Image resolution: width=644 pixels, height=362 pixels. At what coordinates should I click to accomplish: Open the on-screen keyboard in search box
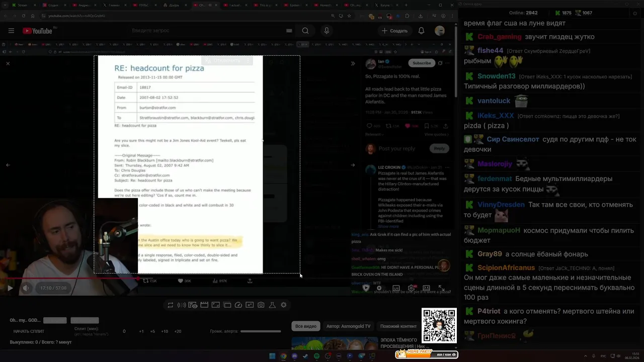coord(289,31)
